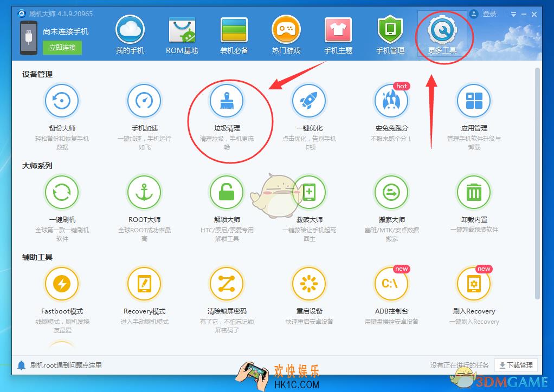Screen dimensions: 554x392
Task: Select 更多工具 wrench tab
Action: tap(442, 35)
